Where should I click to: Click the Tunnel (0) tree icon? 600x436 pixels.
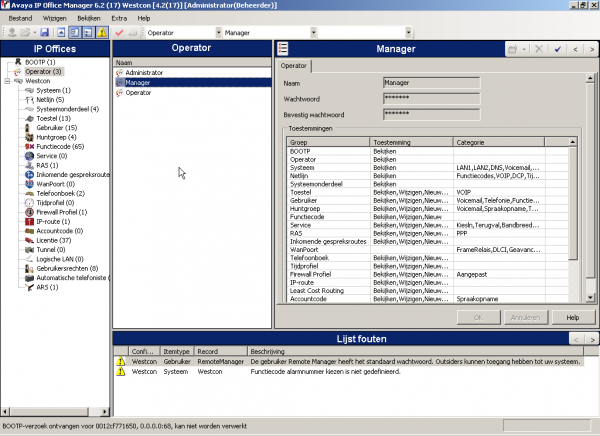click(29, 250)
